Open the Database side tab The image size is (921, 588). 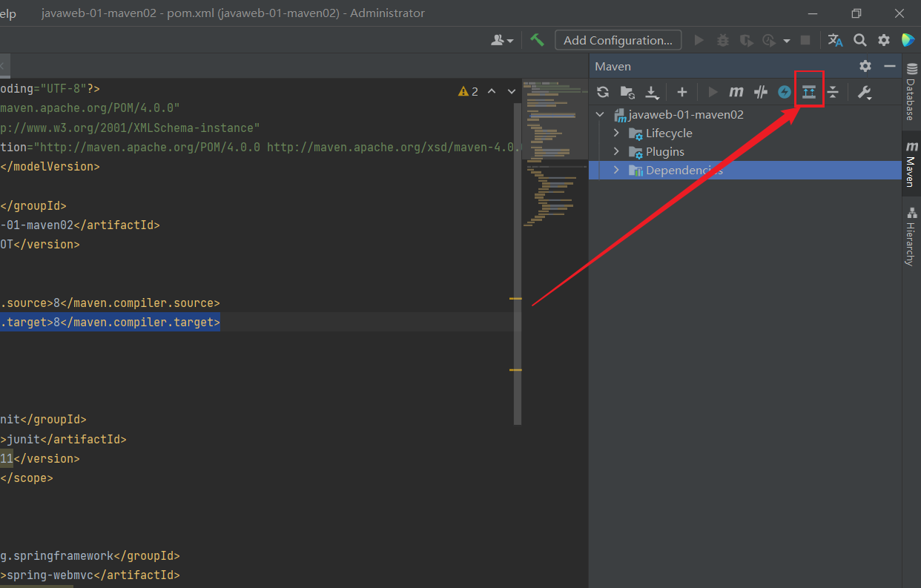pyautogui.click(x=911, y=93)
